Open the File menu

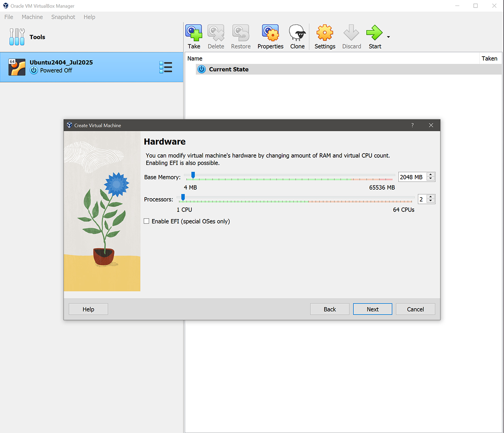(9, 17)
